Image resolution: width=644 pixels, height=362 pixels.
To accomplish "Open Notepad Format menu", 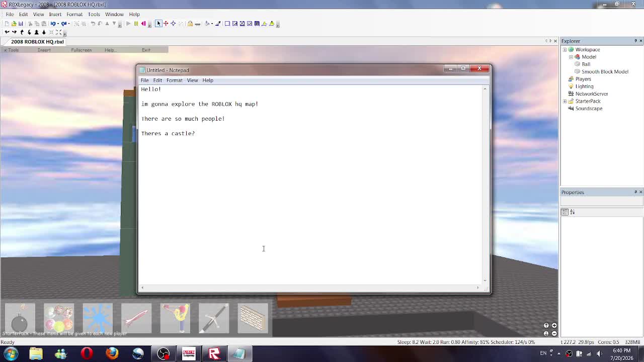I will (x=174, y=80).
